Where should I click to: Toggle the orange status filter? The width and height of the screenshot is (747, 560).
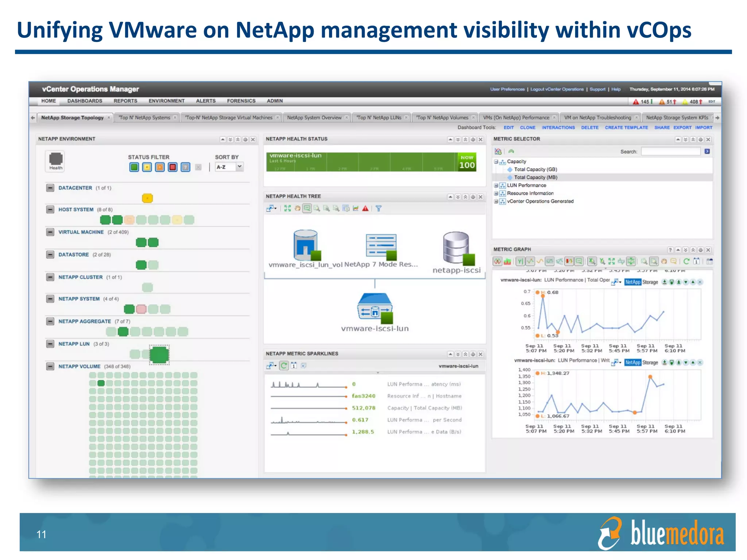click(160, 167)
